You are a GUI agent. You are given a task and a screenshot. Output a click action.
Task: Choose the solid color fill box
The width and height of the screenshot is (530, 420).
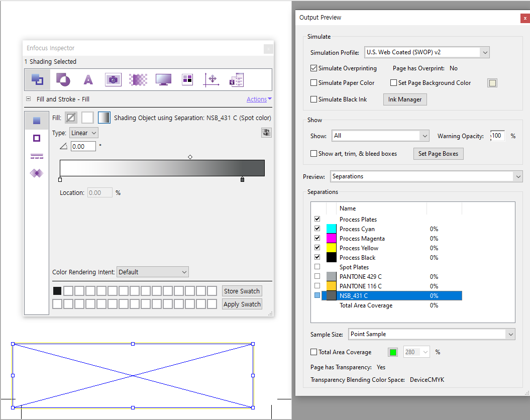[x=87, y=118]
